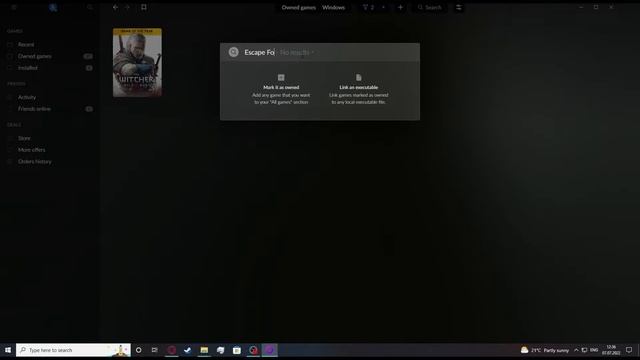Select the Link an executable option
The height and width of the screenshot is (360, 640).
[358, 89]
